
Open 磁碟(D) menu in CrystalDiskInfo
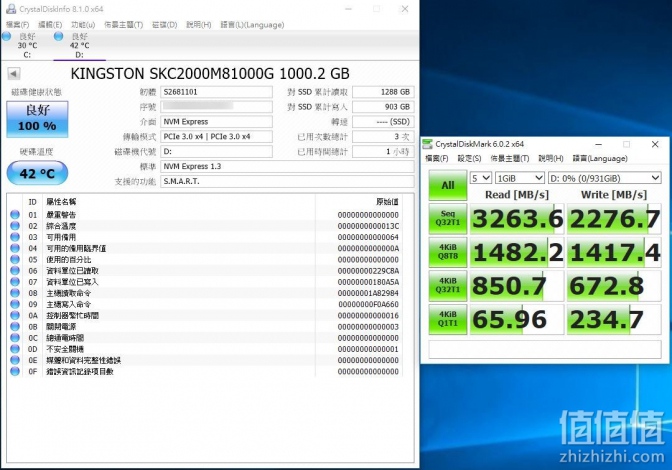click(x=165, y=25)
